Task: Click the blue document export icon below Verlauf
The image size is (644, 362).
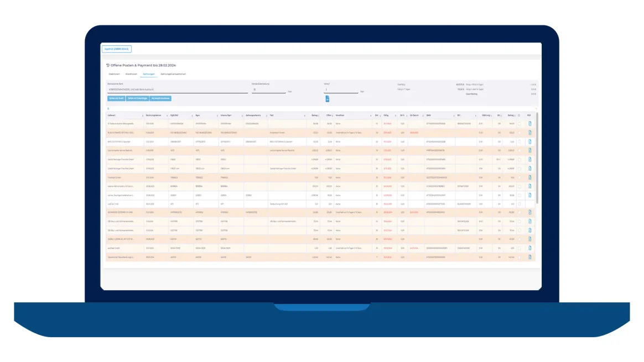Action: (x=328, y=99)
